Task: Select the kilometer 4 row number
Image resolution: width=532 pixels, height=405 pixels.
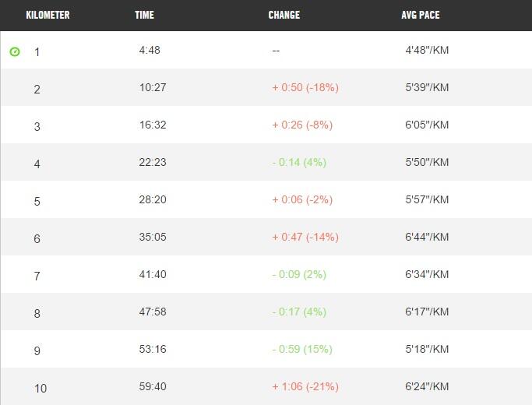Action: (x=37, y=164)
